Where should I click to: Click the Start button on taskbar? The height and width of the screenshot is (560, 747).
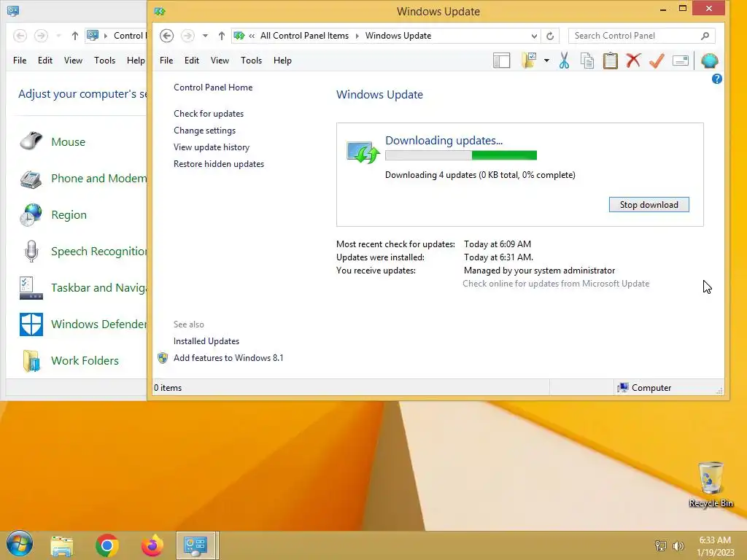tap(20, 544)
